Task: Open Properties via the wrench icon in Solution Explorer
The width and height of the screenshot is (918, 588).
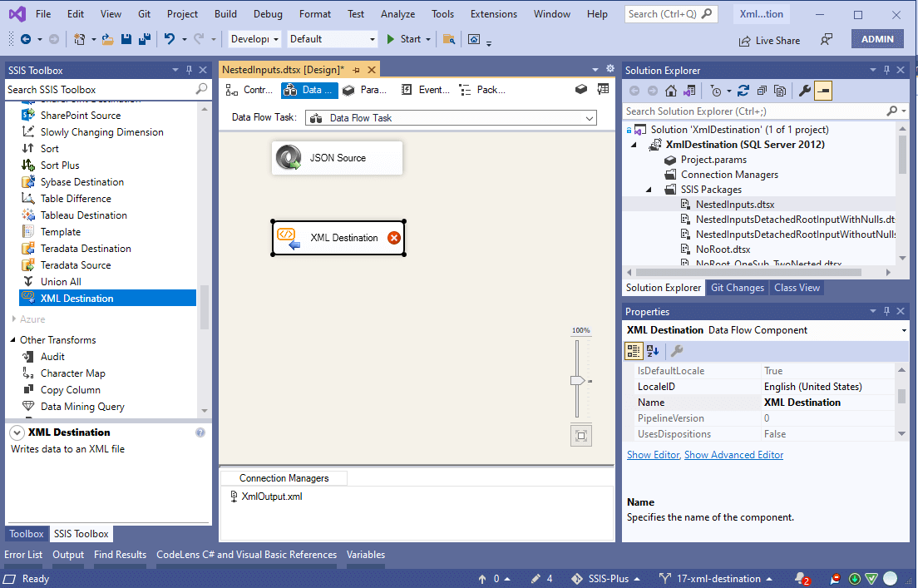Action: 805,91
